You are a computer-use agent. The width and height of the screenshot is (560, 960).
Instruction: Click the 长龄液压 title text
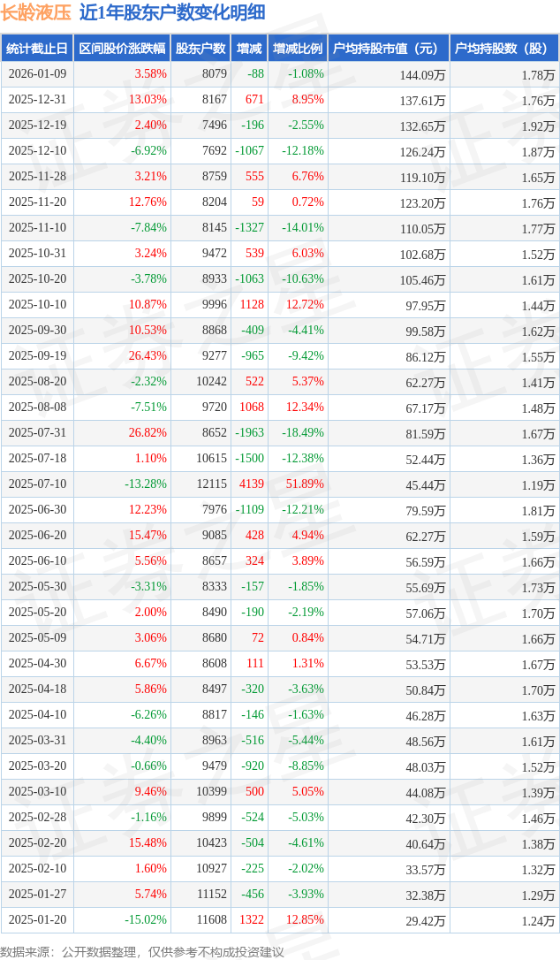coord(35,12)
